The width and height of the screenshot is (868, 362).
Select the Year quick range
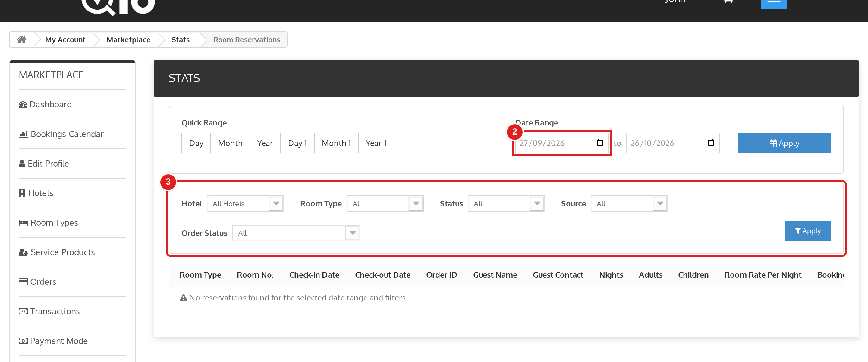pyautogui.click(x=265, y=143)
